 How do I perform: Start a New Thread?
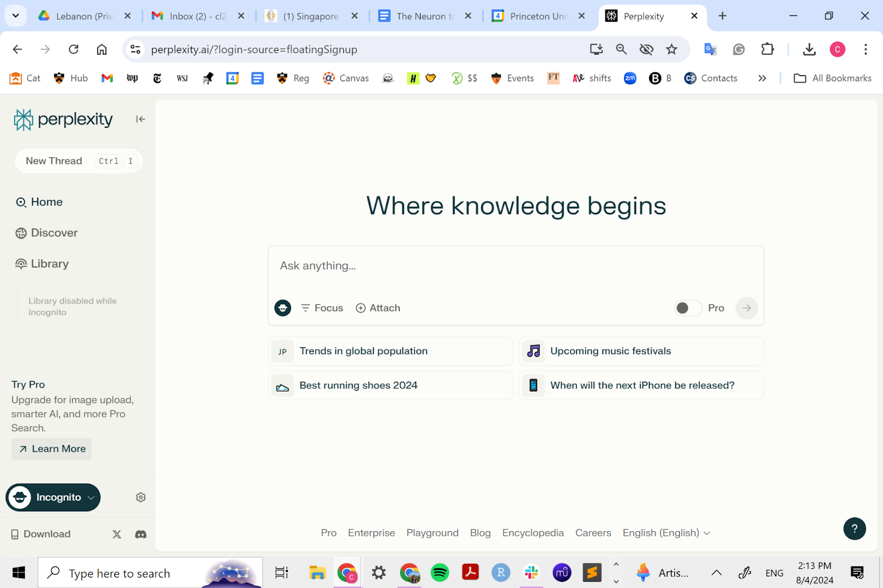tap(79, 161)
